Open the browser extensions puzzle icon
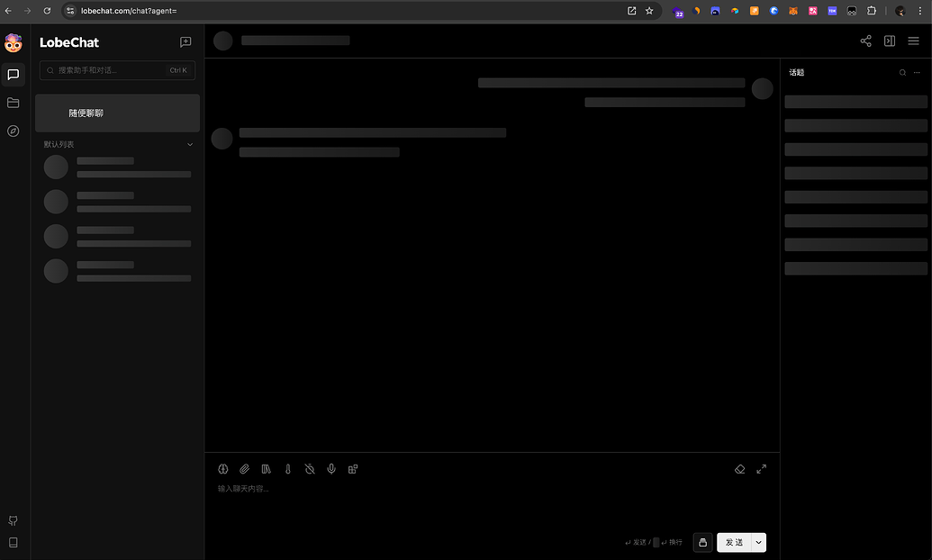 [x=872, y=11]
